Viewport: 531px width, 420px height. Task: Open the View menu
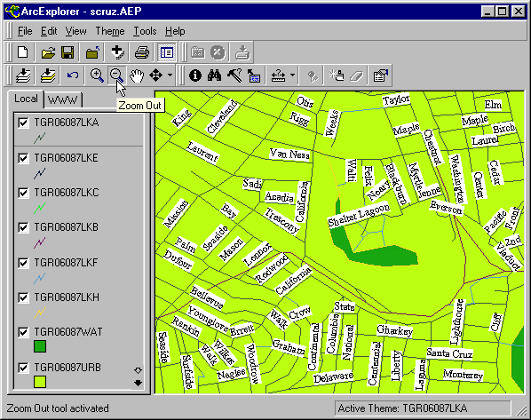coord(75,31)
